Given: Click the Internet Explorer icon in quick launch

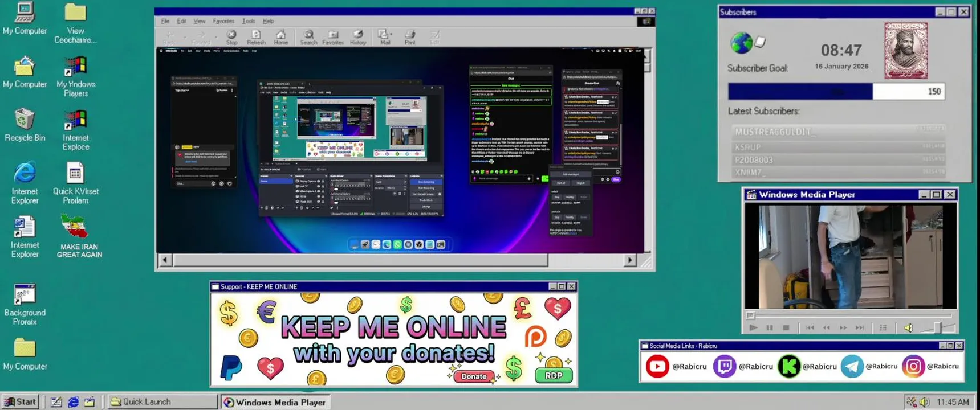Looking at the screenshot, I should tap(73, 402).
